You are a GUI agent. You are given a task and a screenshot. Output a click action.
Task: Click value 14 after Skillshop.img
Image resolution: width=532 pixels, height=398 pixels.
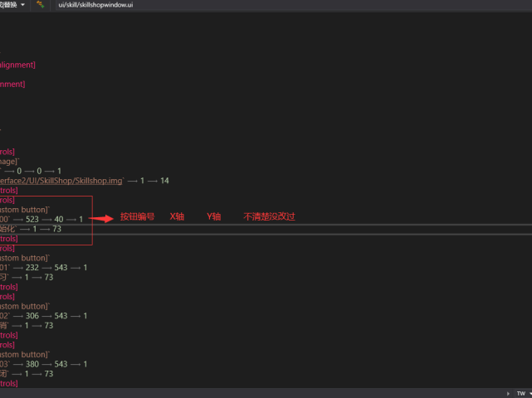point(164,181)
